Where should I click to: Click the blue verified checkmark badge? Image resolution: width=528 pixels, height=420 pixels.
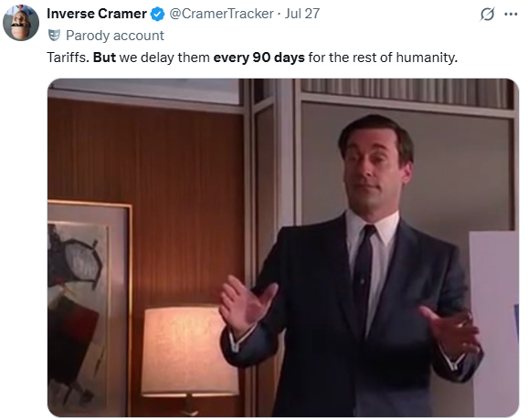click(x=157, y=14)
